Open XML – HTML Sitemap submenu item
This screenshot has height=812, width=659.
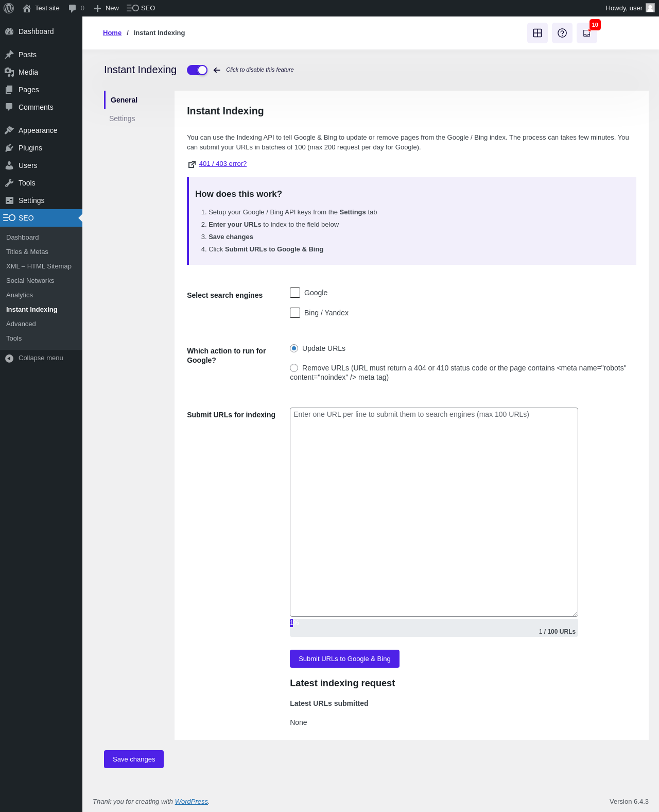click(x=39, y=266)
